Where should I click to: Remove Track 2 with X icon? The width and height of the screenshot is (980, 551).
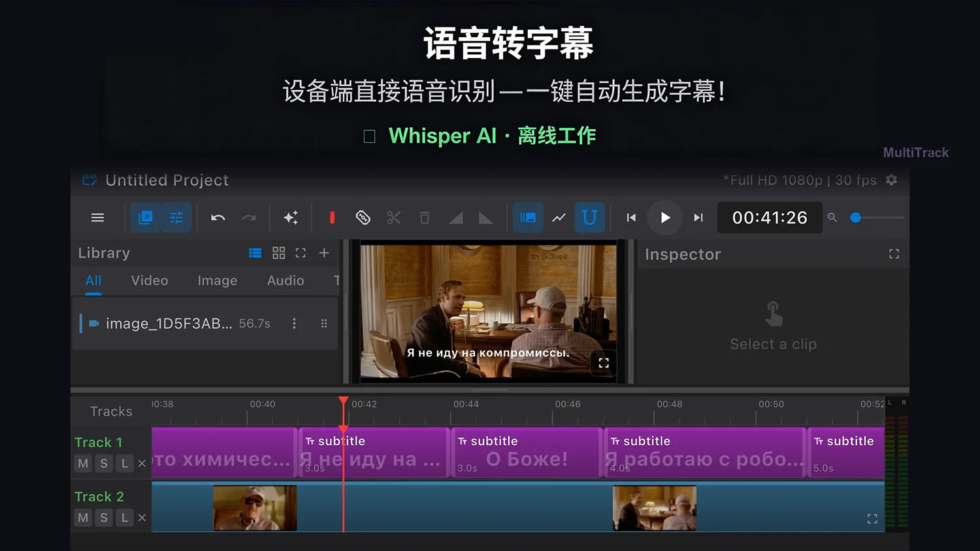pyautogui.click(x=142, y=518)
